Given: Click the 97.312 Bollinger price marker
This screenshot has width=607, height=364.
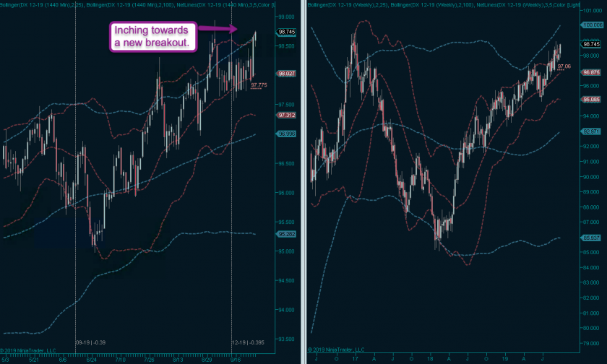Looking at the screenshot, I should [x=286, y=116].
